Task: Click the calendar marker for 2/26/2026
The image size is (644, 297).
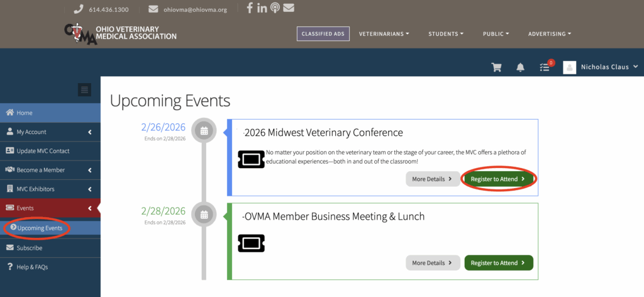Action: pos(204,131)
